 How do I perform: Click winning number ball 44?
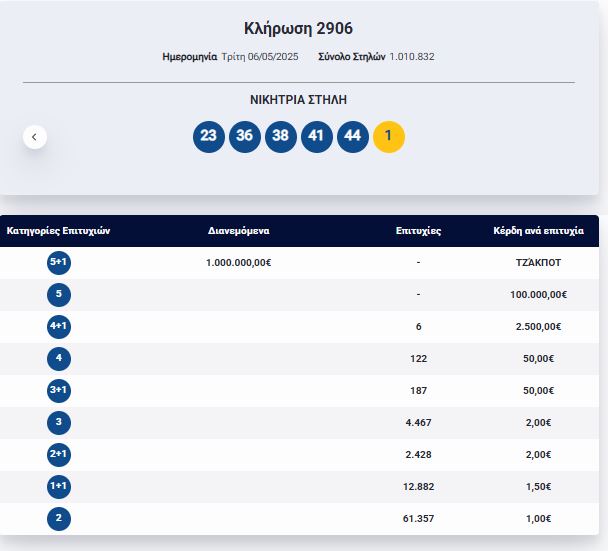point(353,137)
